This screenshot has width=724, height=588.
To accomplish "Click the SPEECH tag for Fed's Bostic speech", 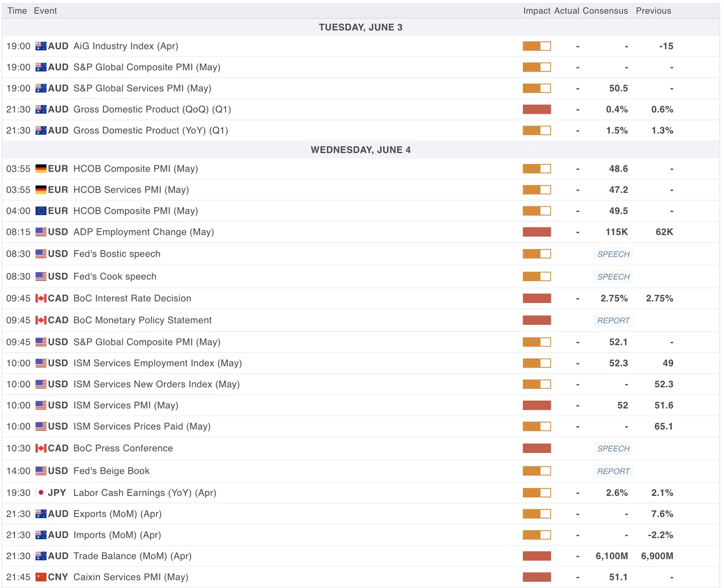I will (613, 254).
